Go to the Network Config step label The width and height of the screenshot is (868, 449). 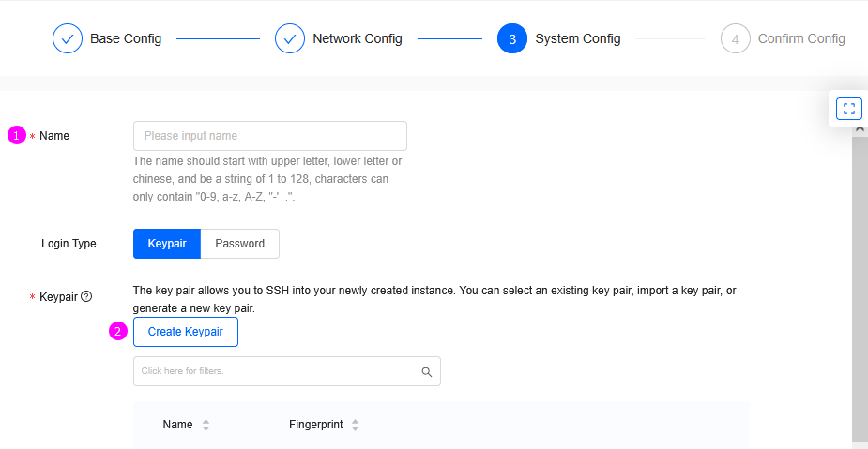pos(358,38)
